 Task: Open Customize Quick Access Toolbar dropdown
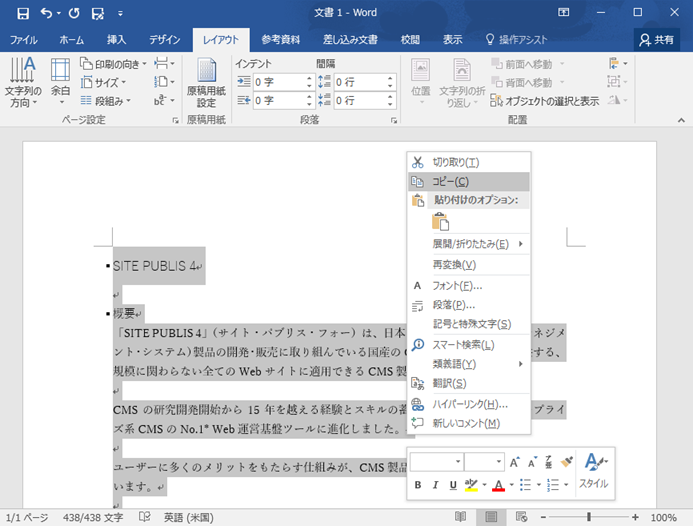pos(120,14)
